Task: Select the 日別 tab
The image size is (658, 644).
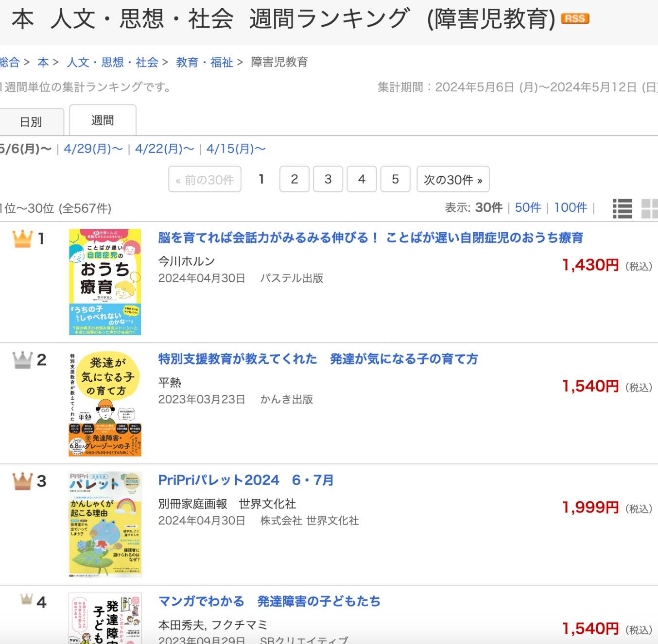Action: click(31, 121)
